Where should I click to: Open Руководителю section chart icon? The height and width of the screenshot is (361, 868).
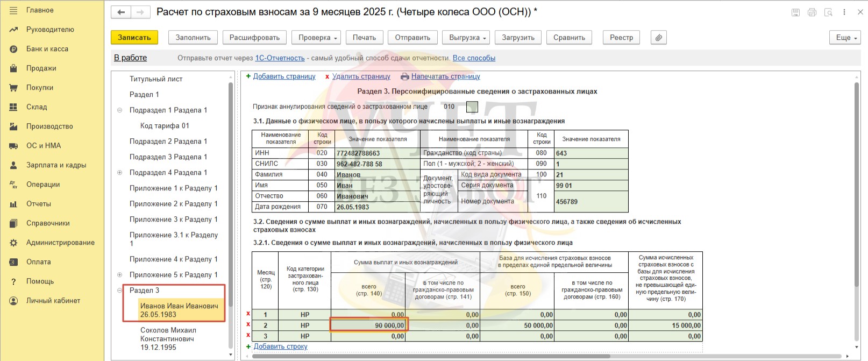click(13, 30)
